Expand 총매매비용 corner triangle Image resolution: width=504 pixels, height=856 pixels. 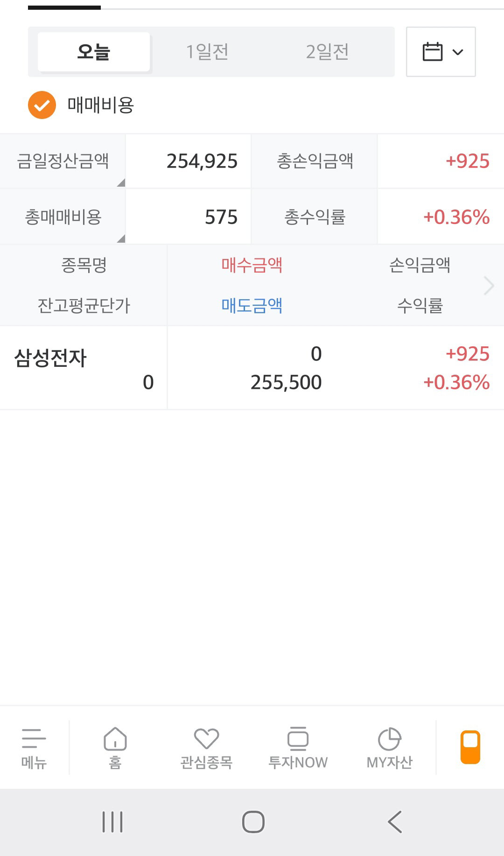121,239
